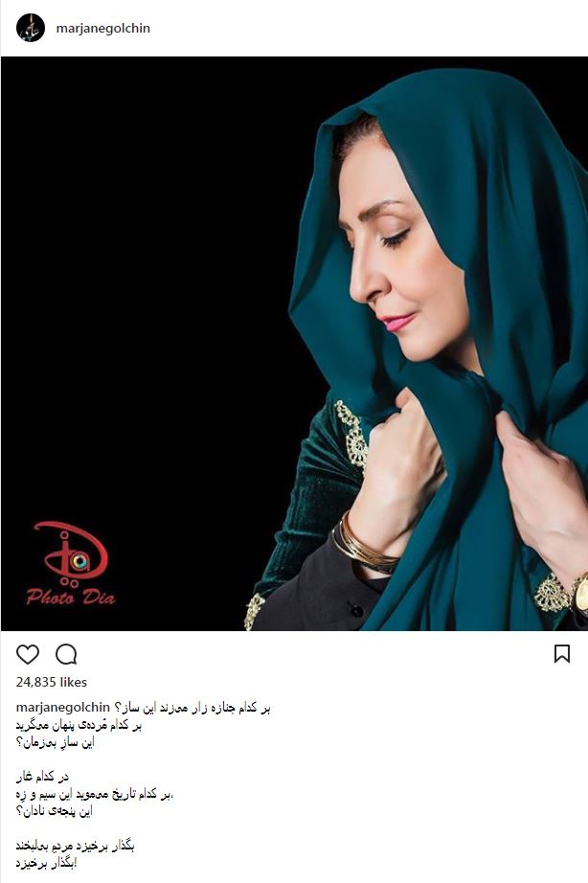Click the "Photo Dia" watermark text

coord(71,597)
